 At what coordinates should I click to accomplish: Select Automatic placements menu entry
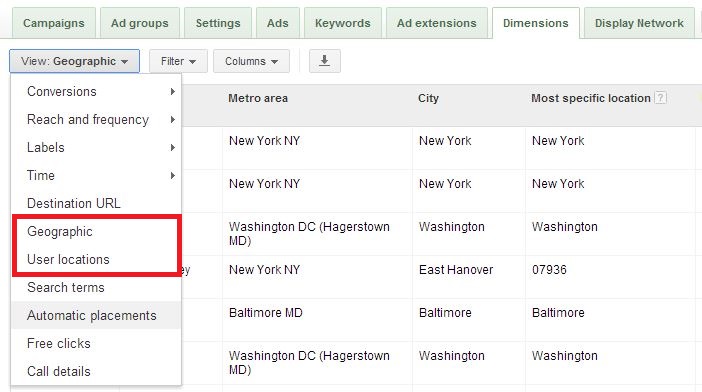click(x=96, y=315)
